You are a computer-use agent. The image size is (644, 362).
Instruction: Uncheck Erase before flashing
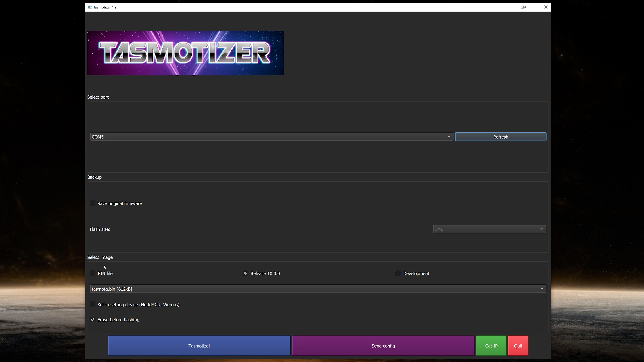pos(93,320)
